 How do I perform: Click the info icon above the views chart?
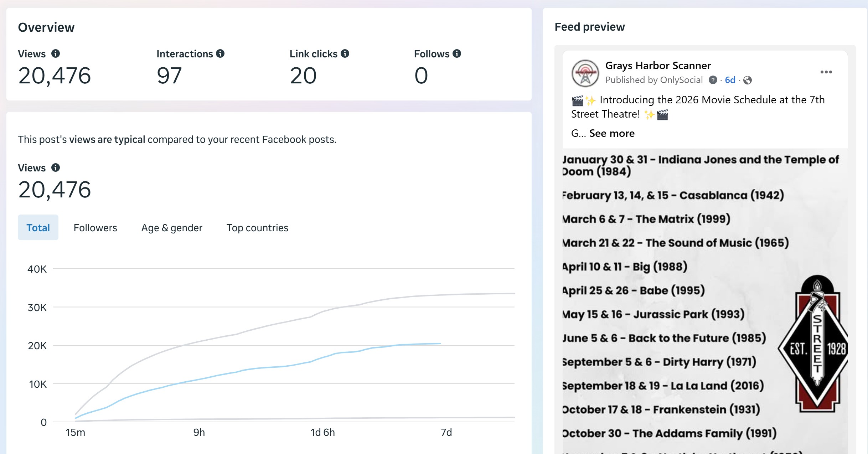pyautogui.click(x=56, y=167)
